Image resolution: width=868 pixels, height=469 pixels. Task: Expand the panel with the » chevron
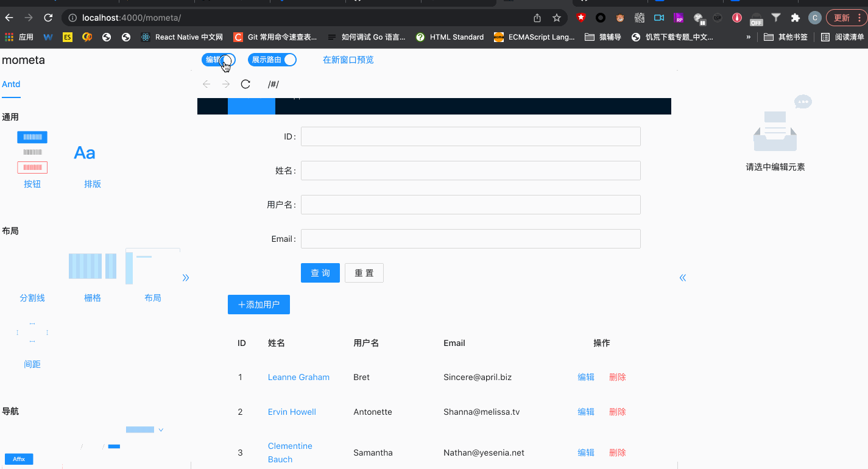coord(185,277)
